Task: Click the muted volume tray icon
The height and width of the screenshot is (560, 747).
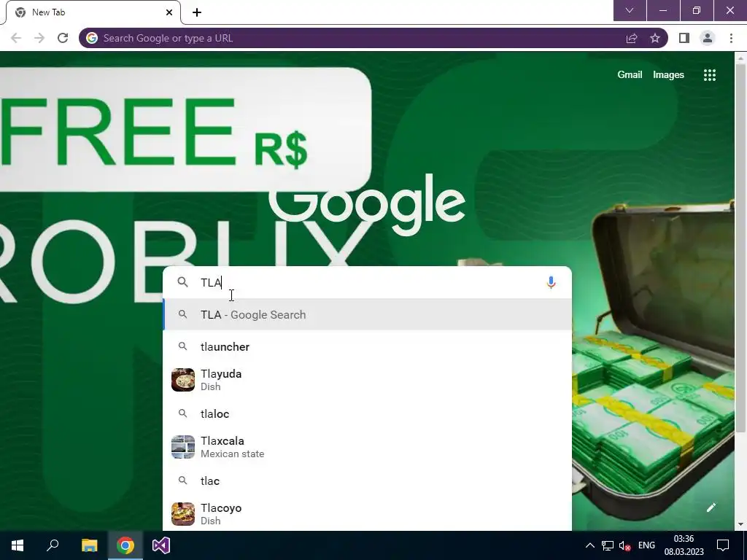Action: click(x=624, y=545)
